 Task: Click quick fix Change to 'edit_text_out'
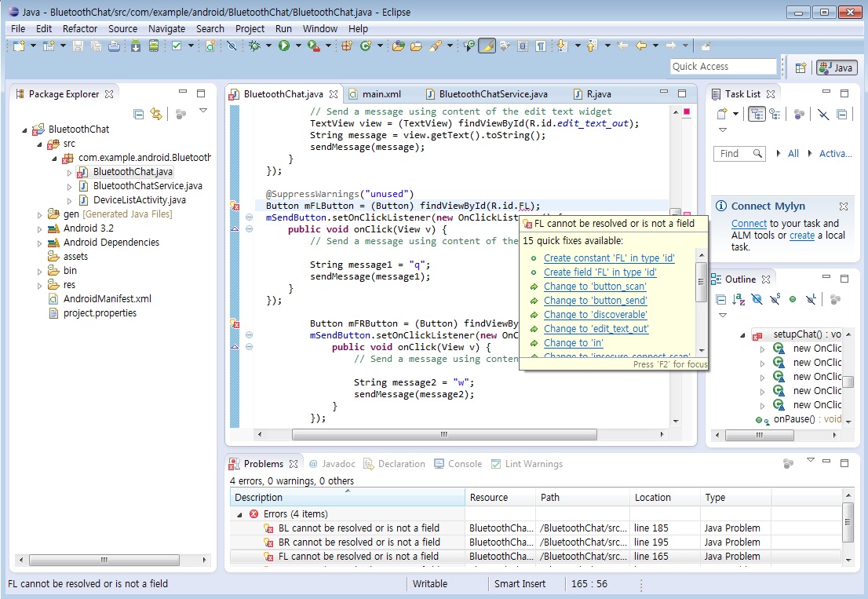click(x=596, y=329)
